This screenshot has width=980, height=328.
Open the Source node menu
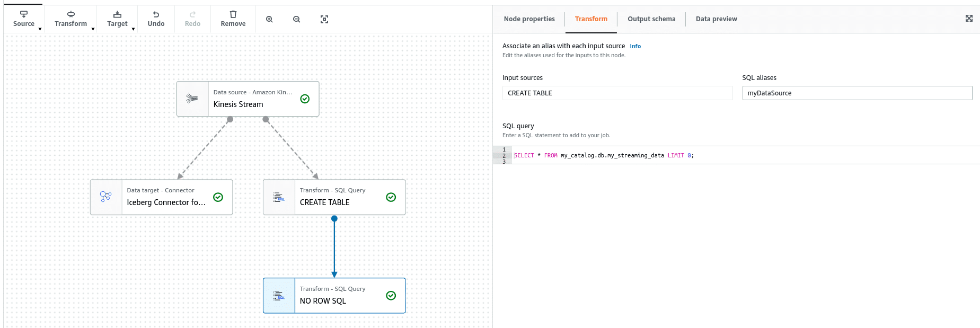[x=24, y=19]
